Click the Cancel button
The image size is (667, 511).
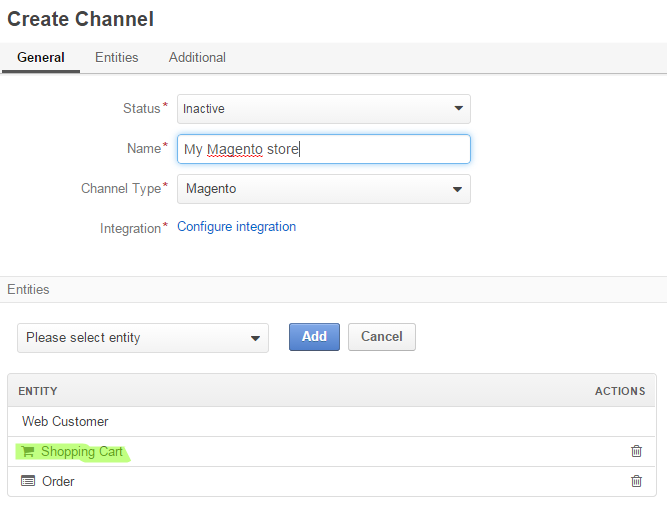point(382,337)
